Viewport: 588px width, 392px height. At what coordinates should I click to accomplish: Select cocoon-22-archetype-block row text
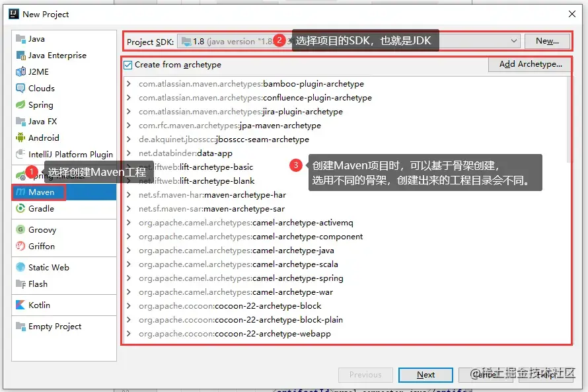pyautogui.click(x=230, y=305)
